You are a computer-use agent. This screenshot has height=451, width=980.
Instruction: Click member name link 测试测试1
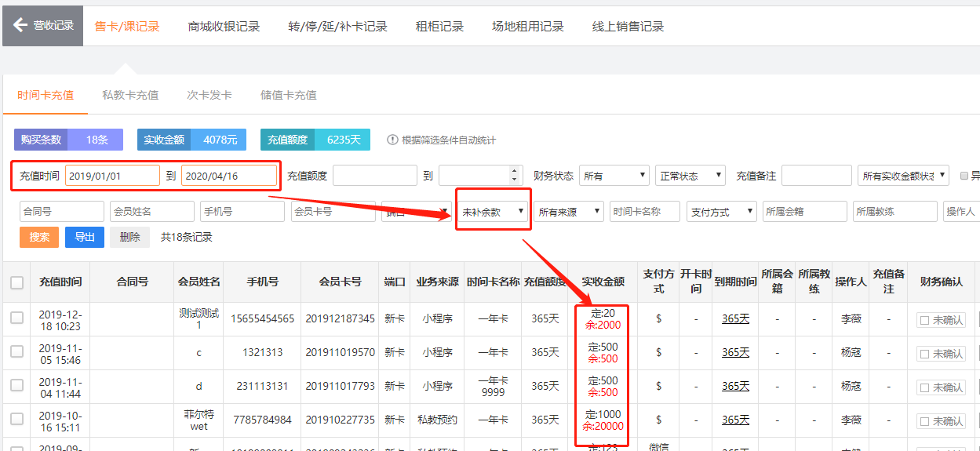click(x=199, y=319)
